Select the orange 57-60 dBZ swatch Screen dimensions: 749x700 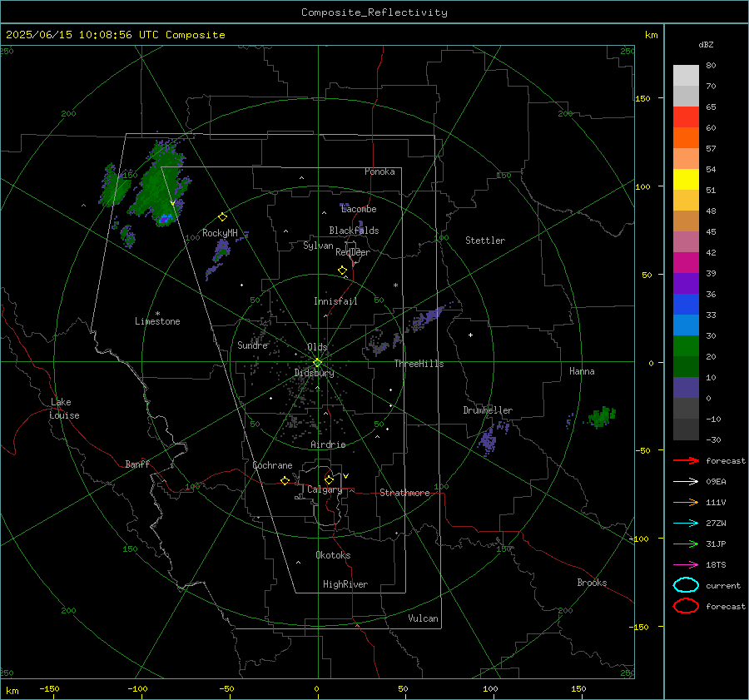686,138
